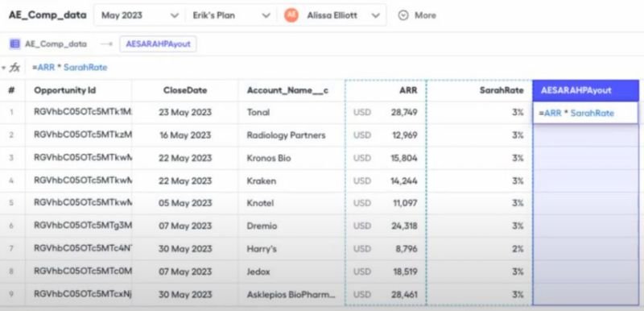Image resolution: width=644 pixels, height=311 pixels.
Task: Click the Opportunity Id RGVhbC05OTc5MTk1M cell
Action: coord(78,113)
